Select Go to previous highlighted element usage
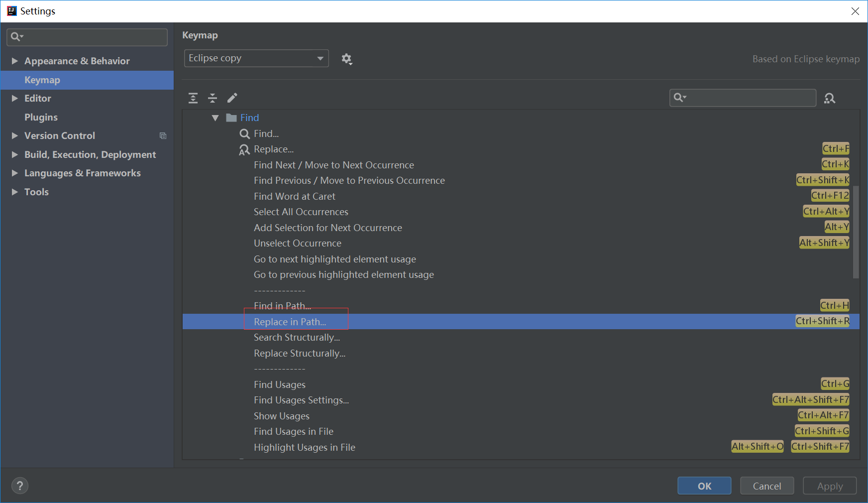Image resolution: width=868 pixels, height=503 pixels. point(521,275)
